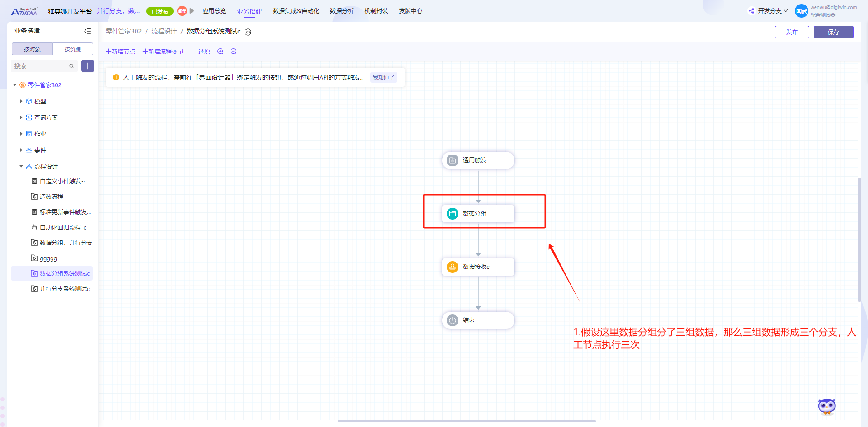Go to 应用总览 tab
868x427 pixels.
click(x=214, y=11)
